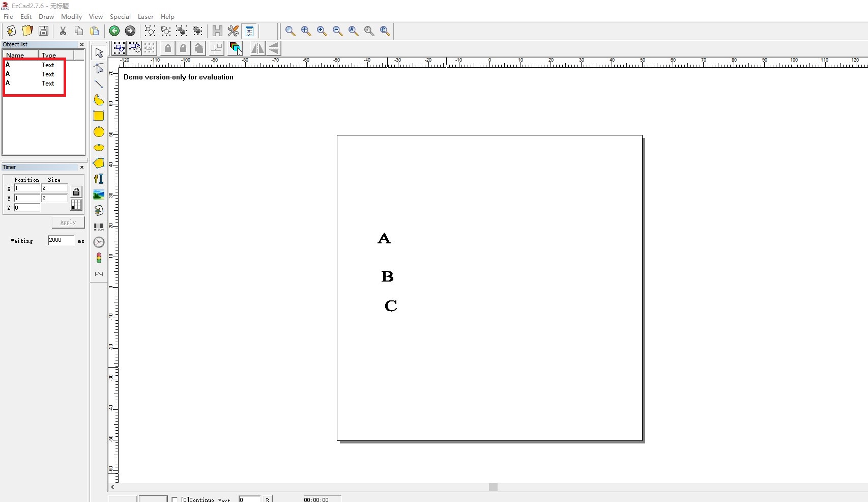Paste from clipboard toolbar icon
Image resolution: width=868 pixels, height=502 pixels.
(x=95, y=31)
